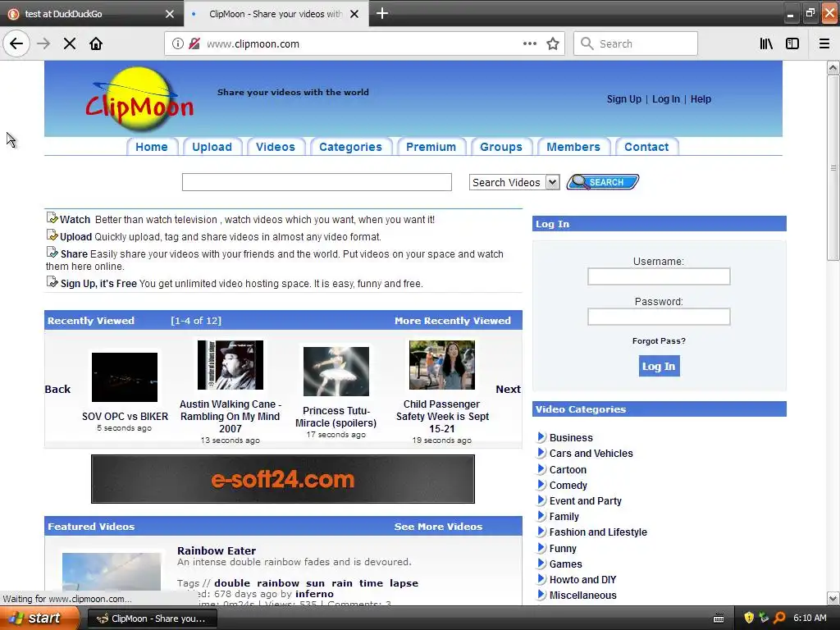The image size is (840, 630).
Task: Click scrollbar down arrow
Action: pos(833,598)
